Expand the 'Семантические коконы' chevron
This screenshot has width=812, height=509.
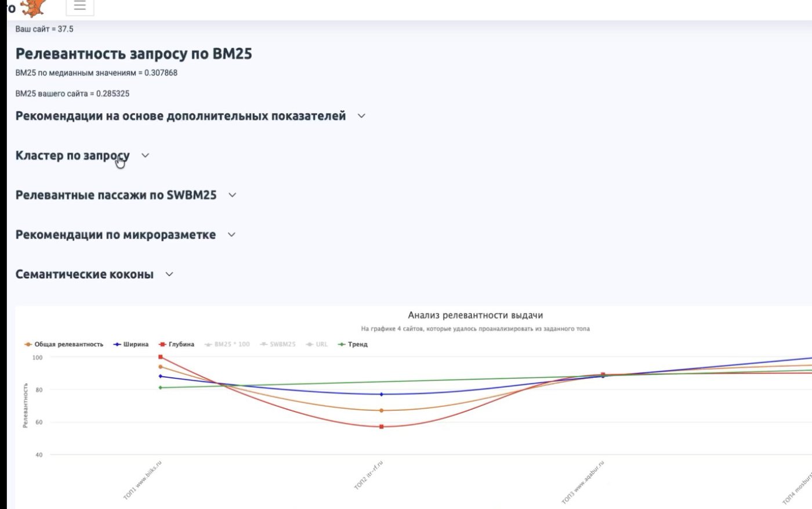pyautogui.click(x=169, y=274)
